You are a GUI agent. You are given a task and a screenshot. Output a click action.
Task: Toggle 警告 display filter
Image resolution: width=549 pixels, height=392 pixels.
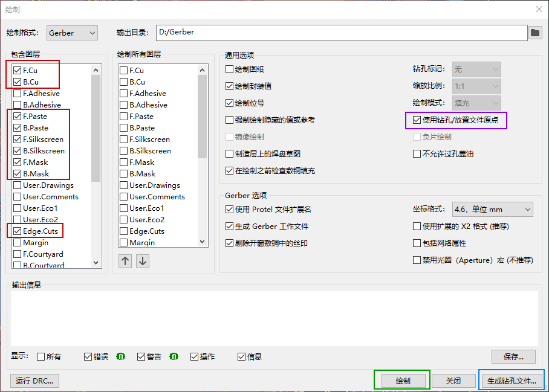pos(141,357)
